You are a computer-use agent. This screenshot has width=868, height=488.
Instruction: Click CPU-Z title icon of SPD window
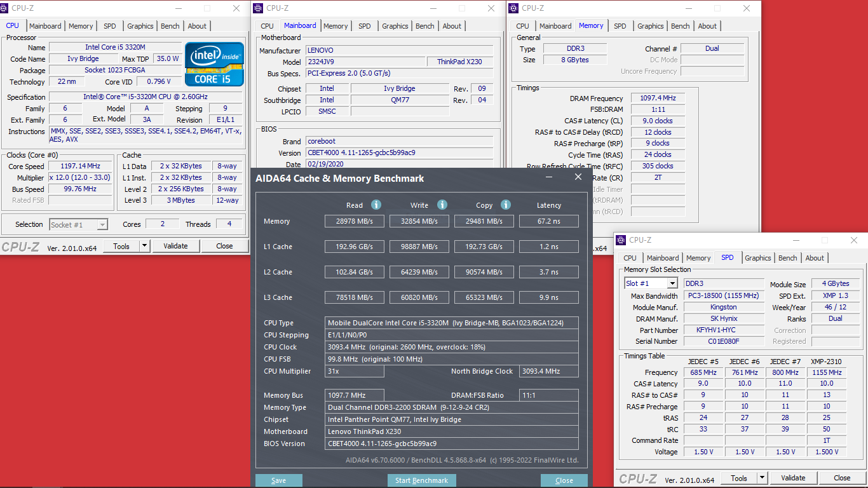621,240
